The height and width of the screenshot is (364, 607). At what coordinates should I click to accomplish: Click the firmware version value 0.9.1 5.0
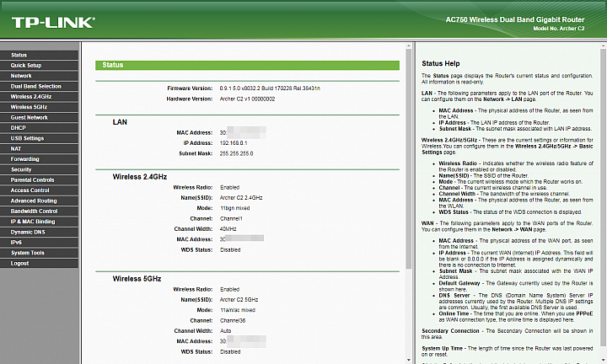(x=270, y=88)
